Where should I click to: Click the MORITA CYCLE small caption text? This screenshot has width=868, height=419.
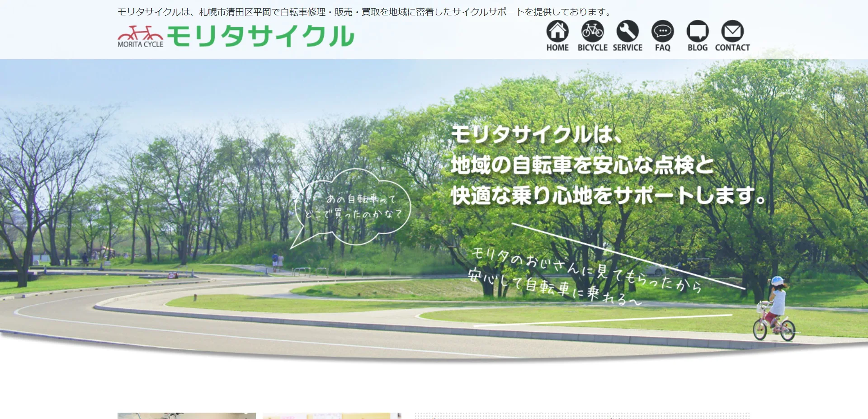pyautogui.click(x=140, y=44)
